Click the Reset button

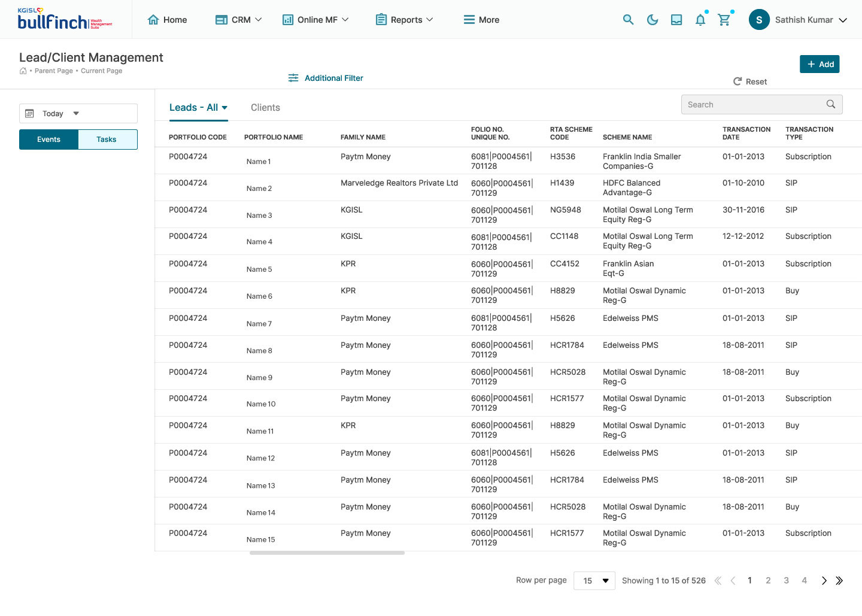pyautogui.click(x=750, y=81)
